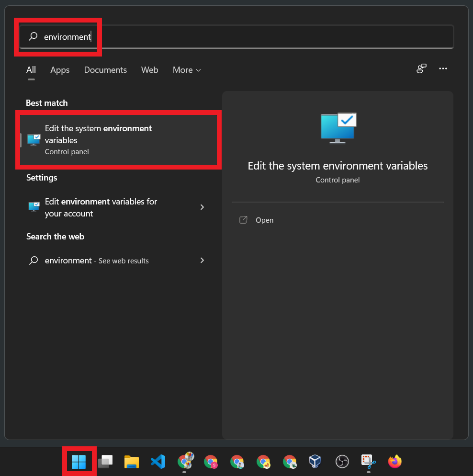Switch to the All tab

31,70
